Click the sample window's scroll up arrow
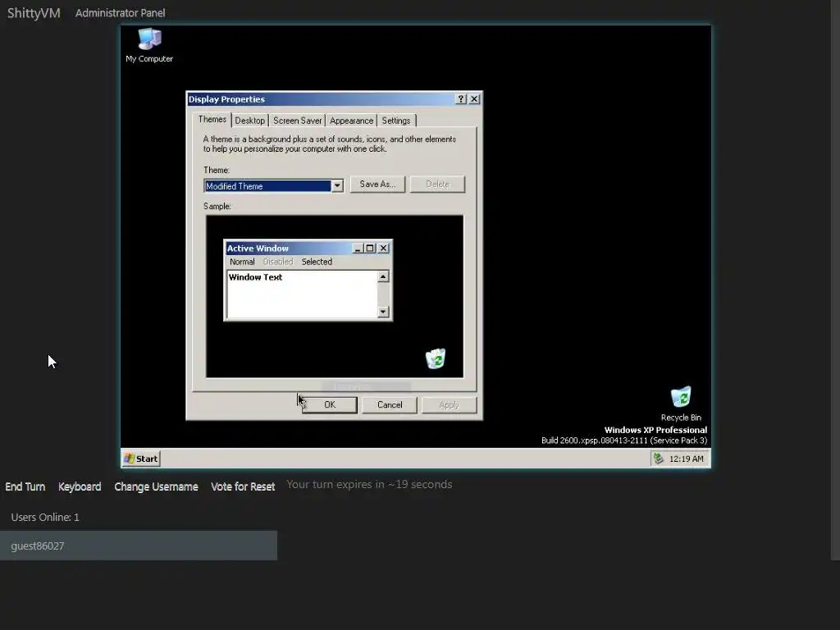Image resolution: width=840 pixels, height=630 pixels. (x=383, y=276)
